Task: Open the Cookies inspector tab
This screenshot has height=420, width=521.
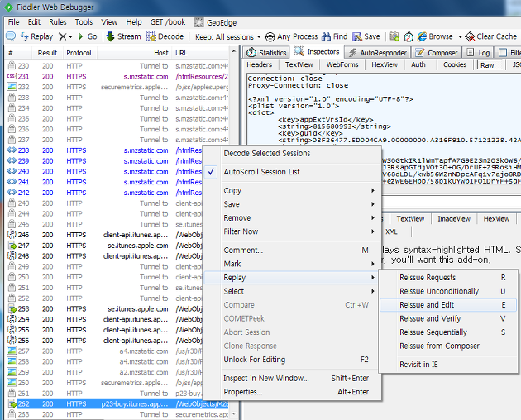Action: pyautogui.click(x=455, y=64)
